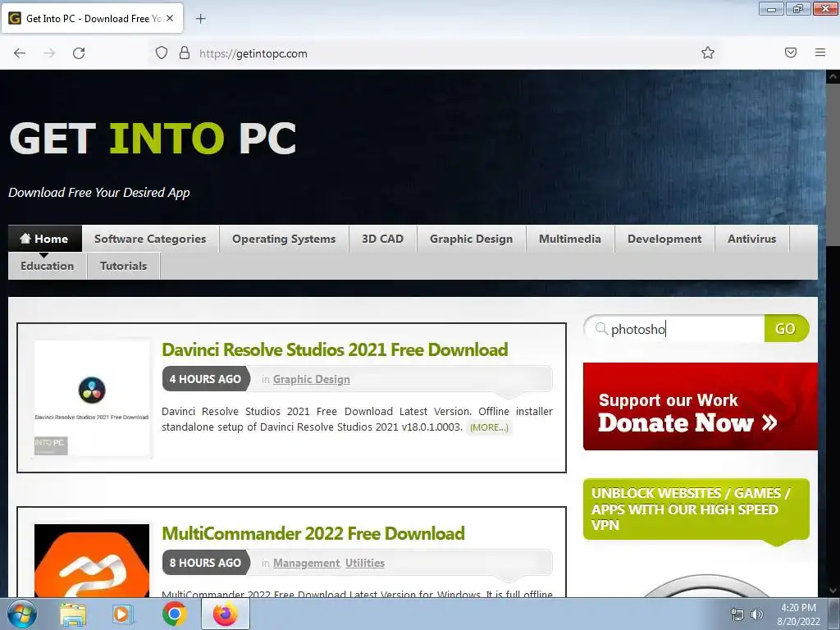The image size is (840, 630).
Task: Open Davinci Resolve Studios 2021 article title
Action: (x=335, y=349)
